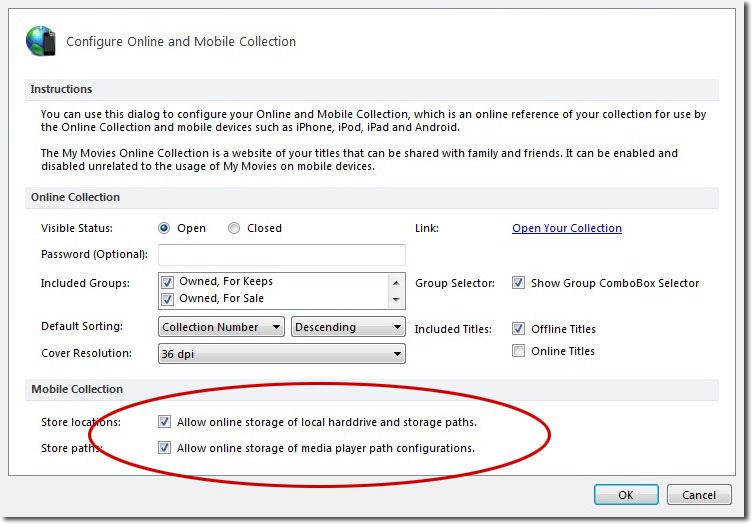This screenshot has width=754, height=527.
Task: Open the Descending sort order dropdown
Action: (348, 327)
